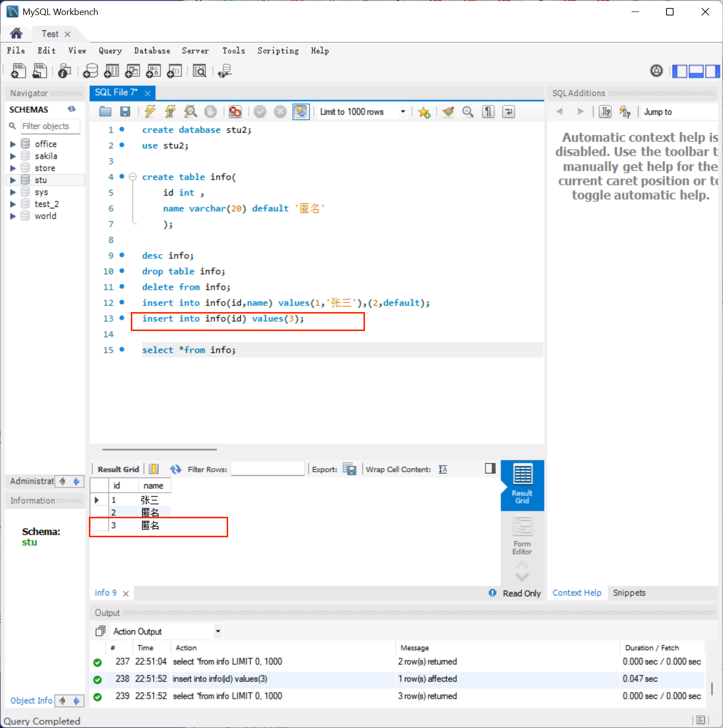The image size is (723, 728).
Task: Toggle right sidebar panel visibility
Action: pyautogui.click(x=713, y=71)
